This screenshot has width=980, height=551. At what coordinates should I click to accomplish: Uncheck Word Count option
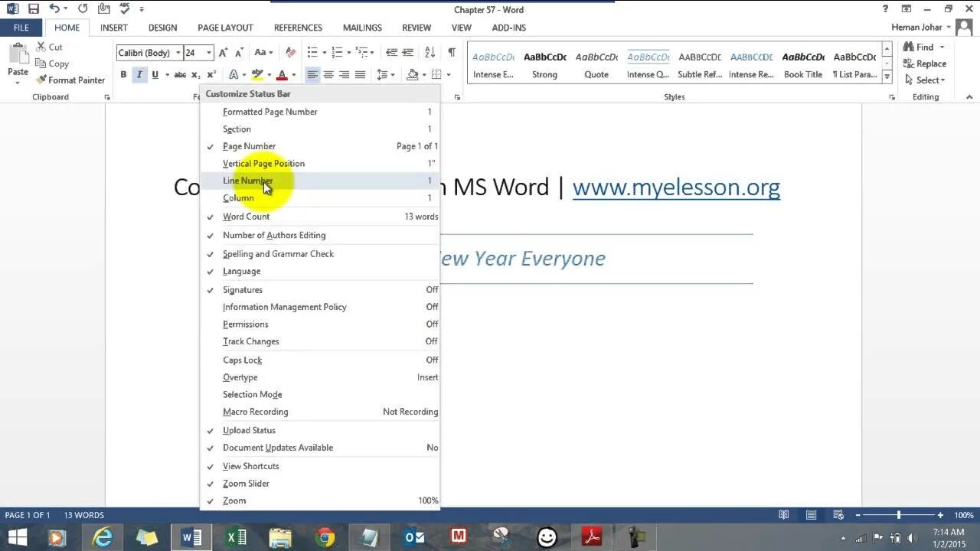tap(320, 217)
